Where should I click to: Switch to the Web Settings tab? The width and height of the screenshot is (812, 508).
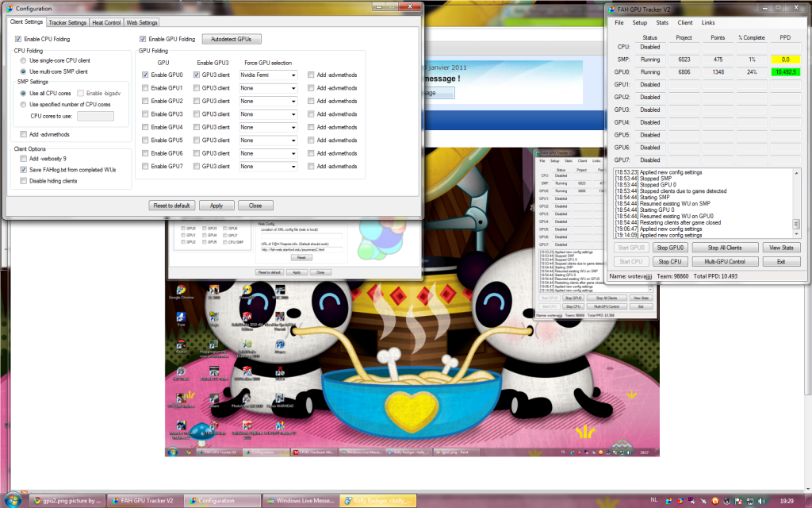(x=142, y=23)
